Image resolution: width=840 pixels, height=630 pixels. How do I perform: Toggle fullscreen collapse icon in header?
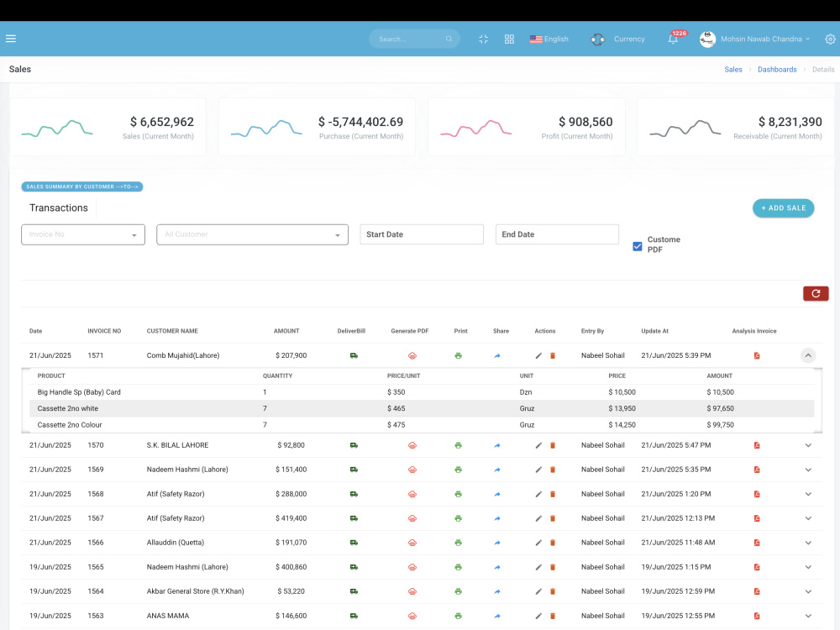coord(483,39)
